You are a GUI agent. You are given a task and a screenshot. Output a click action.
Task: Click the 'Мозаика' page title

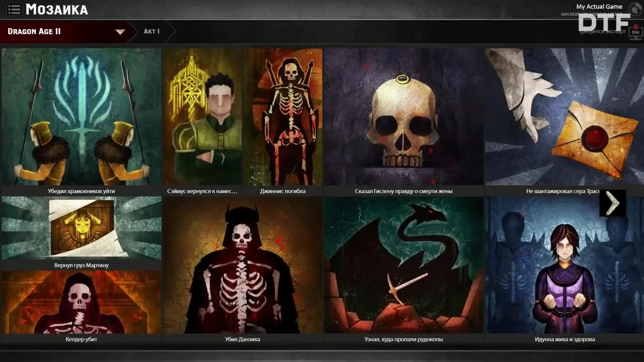(x=56, y=9)
